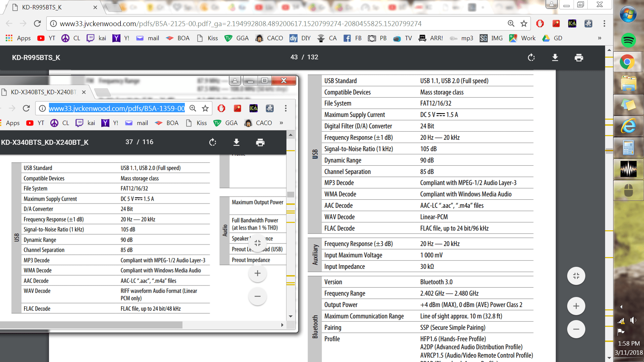Bookmark page with star in front window
Screen dimensions: 644x362
[x=205, y=108]
